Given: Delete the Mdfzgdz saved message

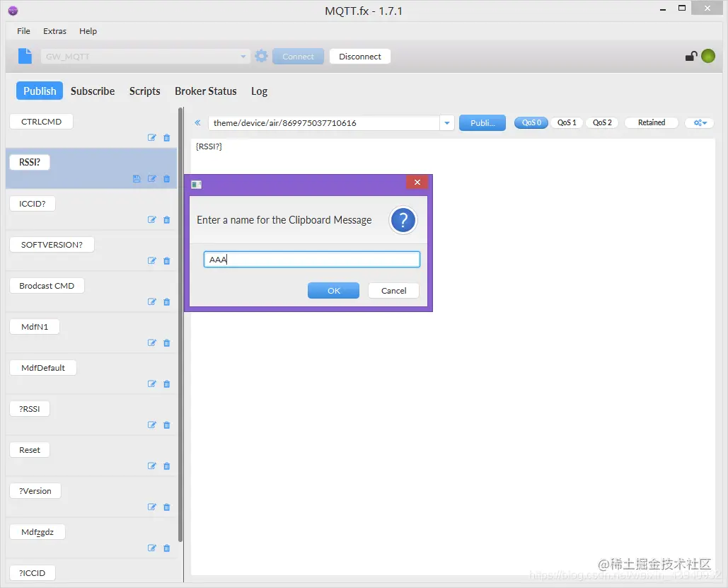Looking at the screenshot, I should (x=167, y=548).
